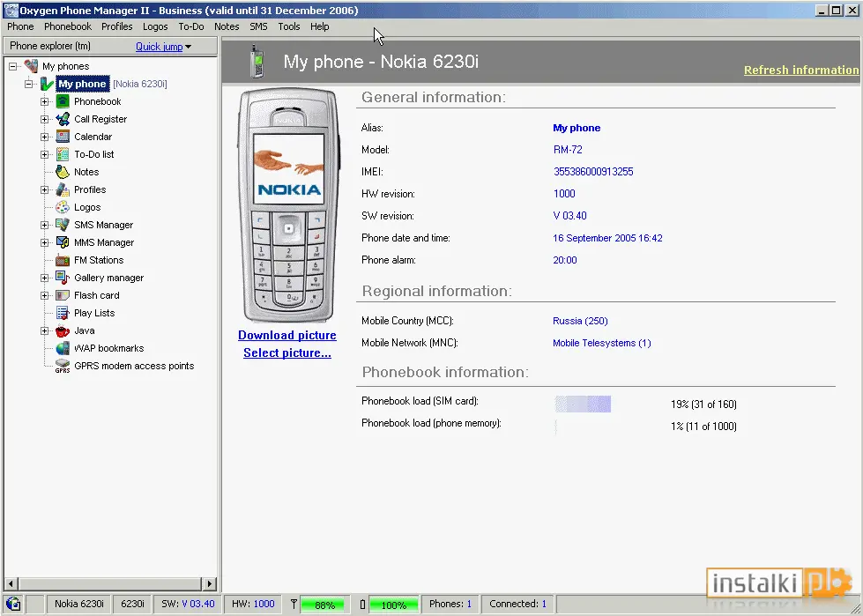Select the WAP bookmarks label
Viewport: 863px width, 616px height.
click(109, 348)
